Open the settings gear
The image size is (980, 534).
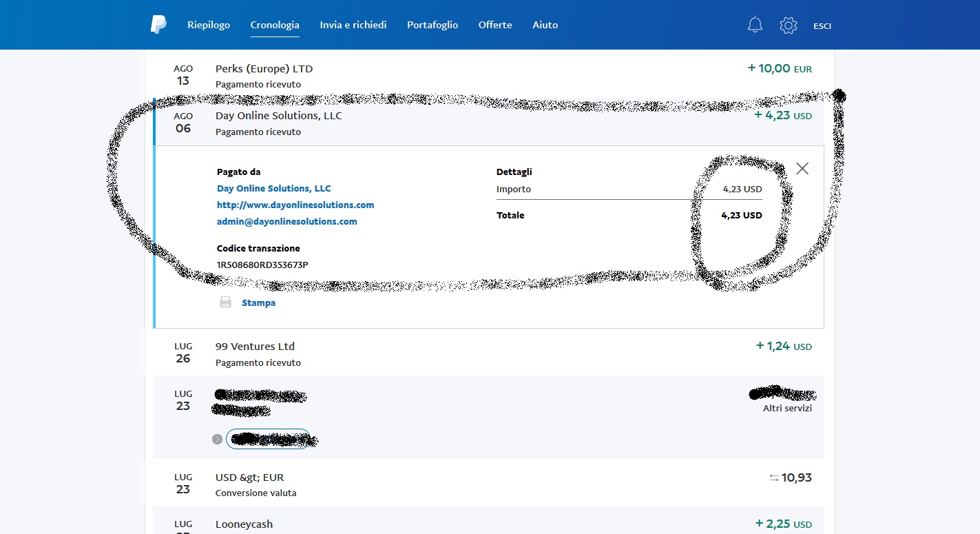(789, 25)
